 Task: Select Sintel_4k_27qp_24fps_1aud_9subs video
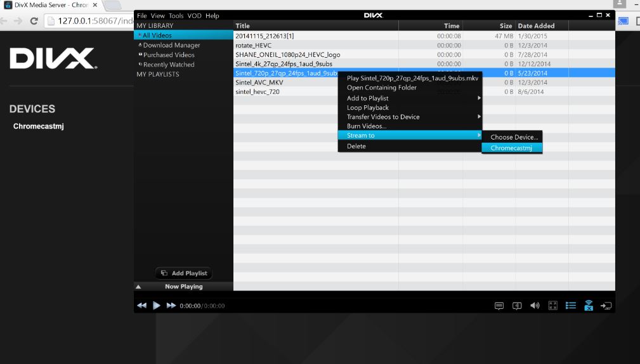point(424,63)
